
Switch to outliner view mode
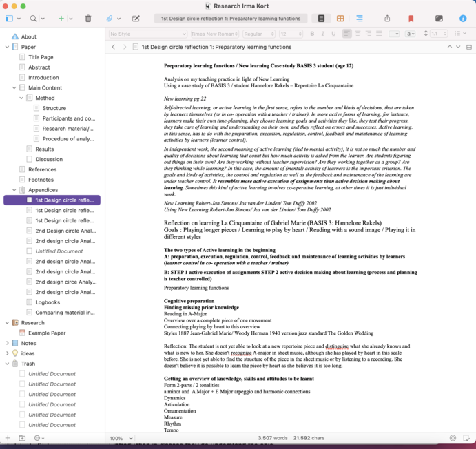click(x=359, y=19)
